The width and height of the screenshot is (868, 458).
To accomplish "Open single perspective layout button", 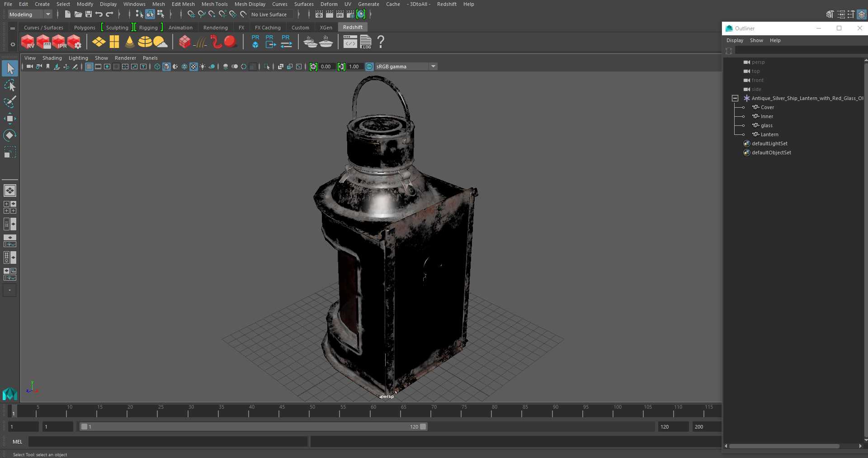I will [10, 191].
